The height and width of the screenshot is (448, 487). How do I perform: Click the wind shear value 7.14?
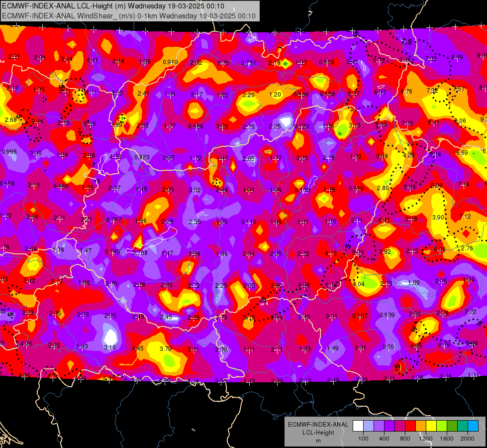click(464, 185)
